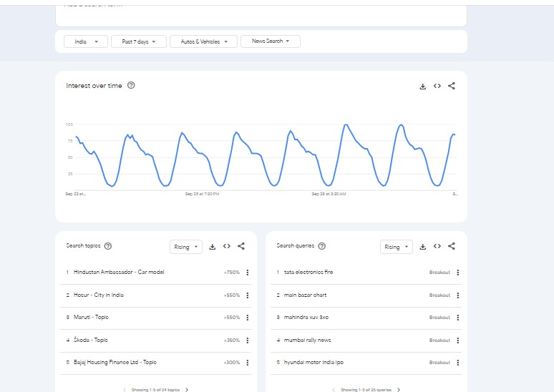Open Hosur - City in India topic
Screen dimensions: 554x392
pyautogui.click(x=99, y=295)
